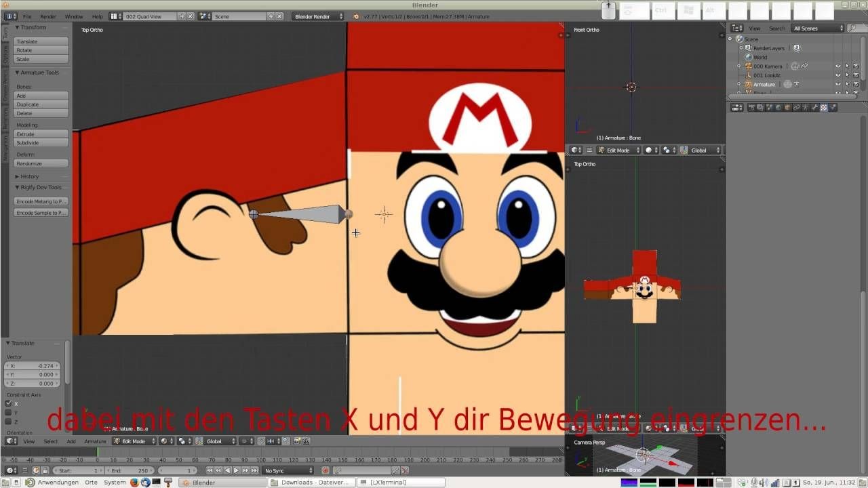Expand the Armature item in outliner
Screen dimensions: 868x488
738,84
